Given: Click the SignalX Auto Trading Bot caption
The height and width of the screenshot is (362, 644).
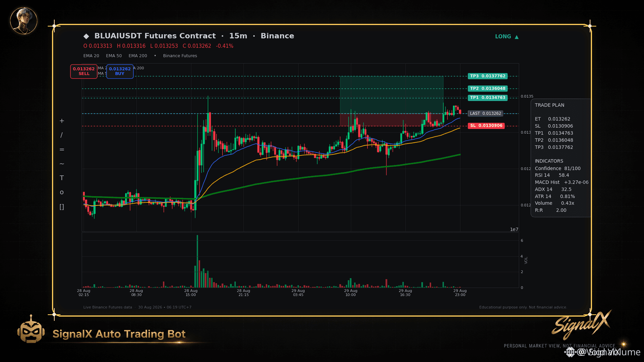Looking at the screenshot, I should point(119,334).
